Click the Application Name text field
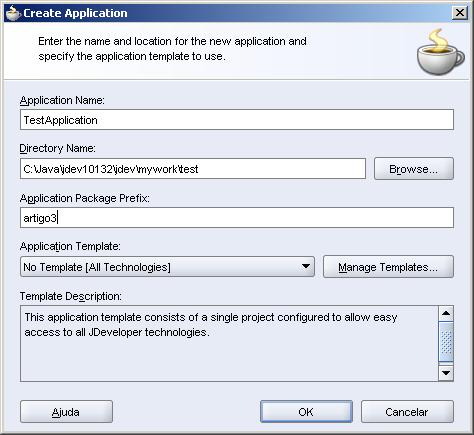 tap(237, 120)
